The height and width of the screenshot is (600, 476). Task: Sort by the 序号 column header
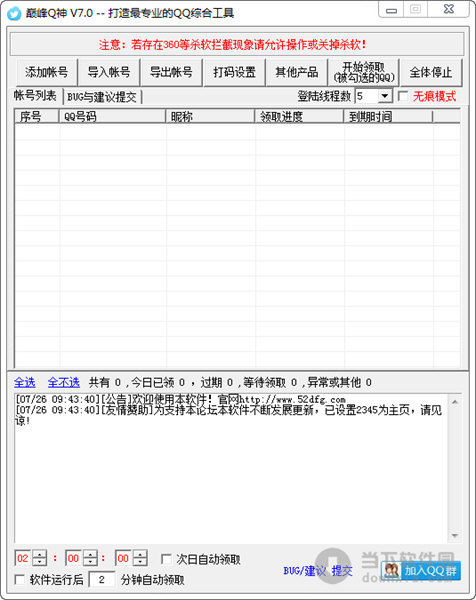pyautogui.click(x=37, y=116)
